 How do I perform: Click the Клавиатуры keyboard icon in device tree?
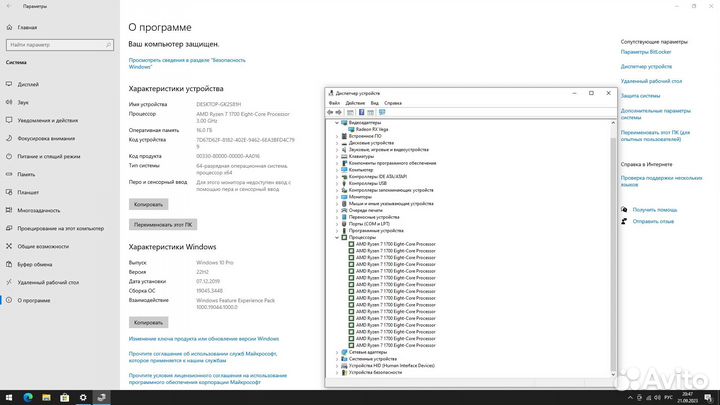[344, 157]
